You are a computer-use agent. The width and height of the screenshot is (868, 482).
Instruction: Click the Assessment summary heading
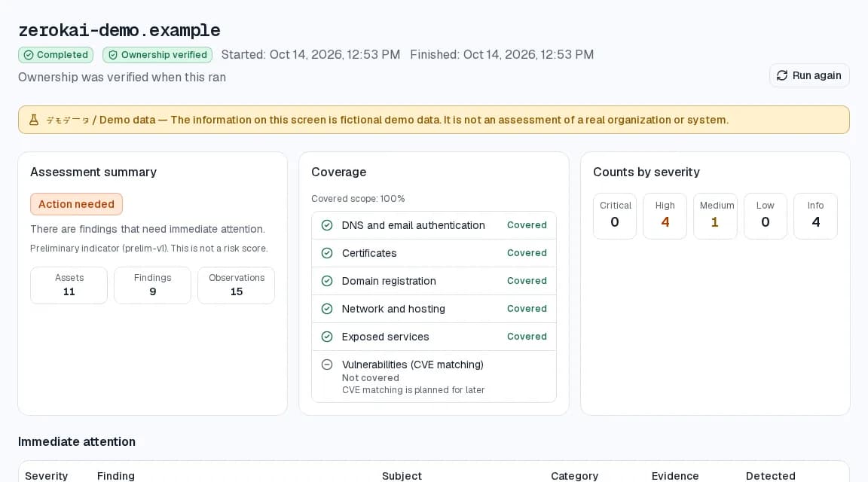click(x=93, y=172)
